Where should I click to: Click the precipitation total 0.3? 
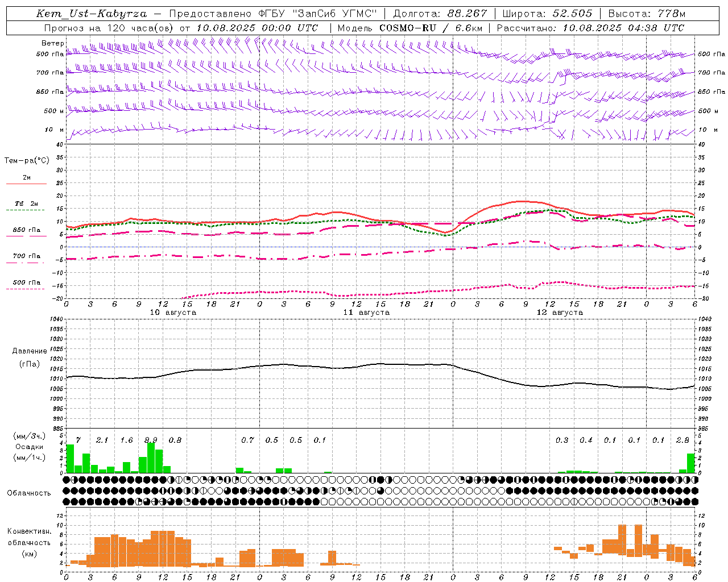pos(562,440)
